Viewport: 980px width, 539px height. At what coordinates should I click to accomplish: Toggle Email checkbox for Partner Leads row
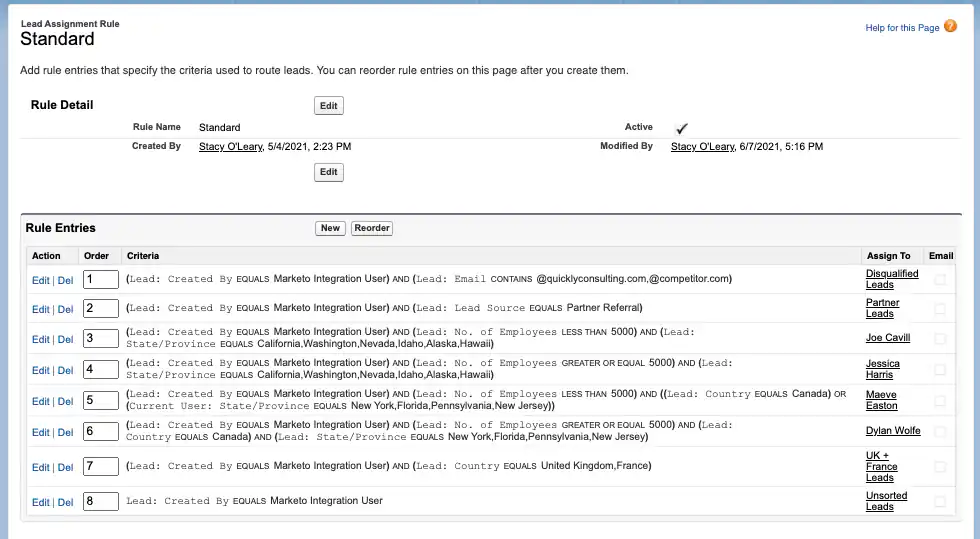[939, 308]
